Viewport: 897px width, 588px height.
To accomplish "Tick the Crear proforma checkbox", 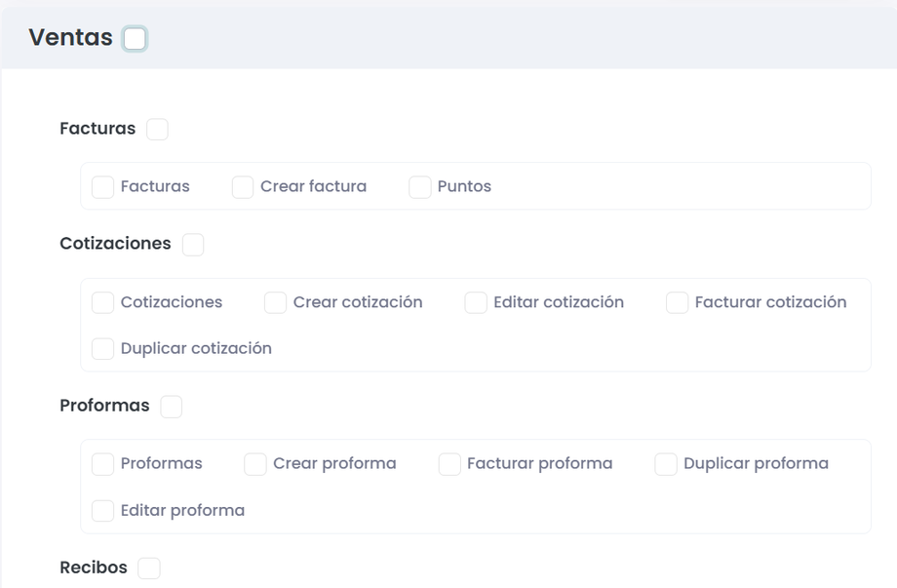I will [x=255, y=464].
